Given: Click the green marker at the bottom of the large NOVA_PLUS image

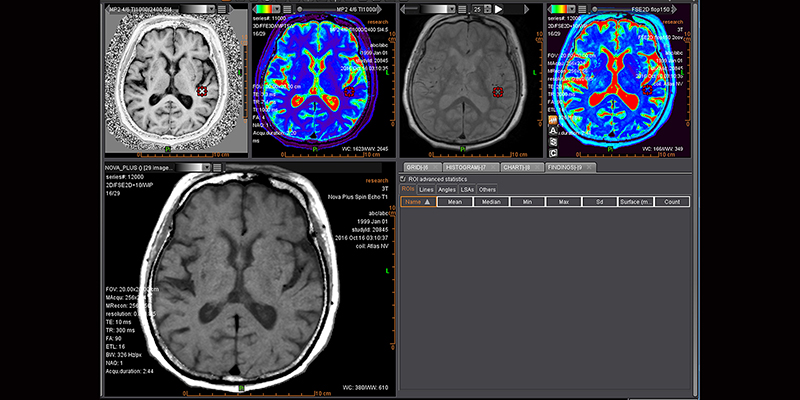Looking at the screenshot, I should tap(242, 387).
